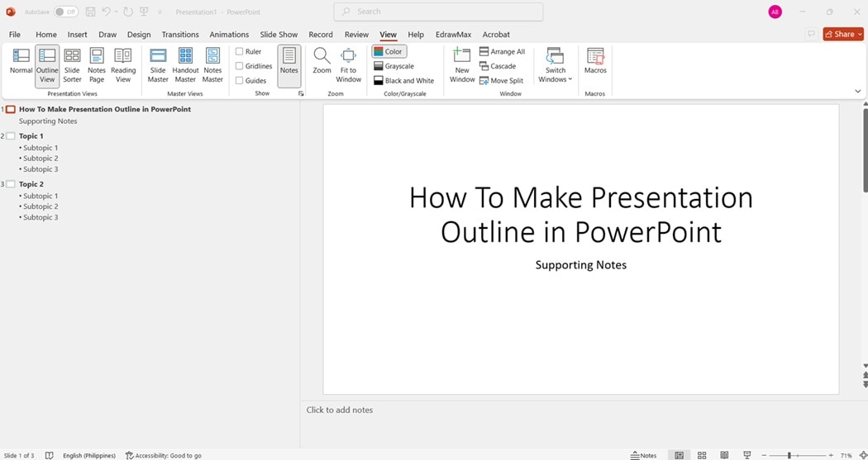The width and height of the screenshot is (868, 460).
Task: Open Notes Master view
Action: click(212, 66)
